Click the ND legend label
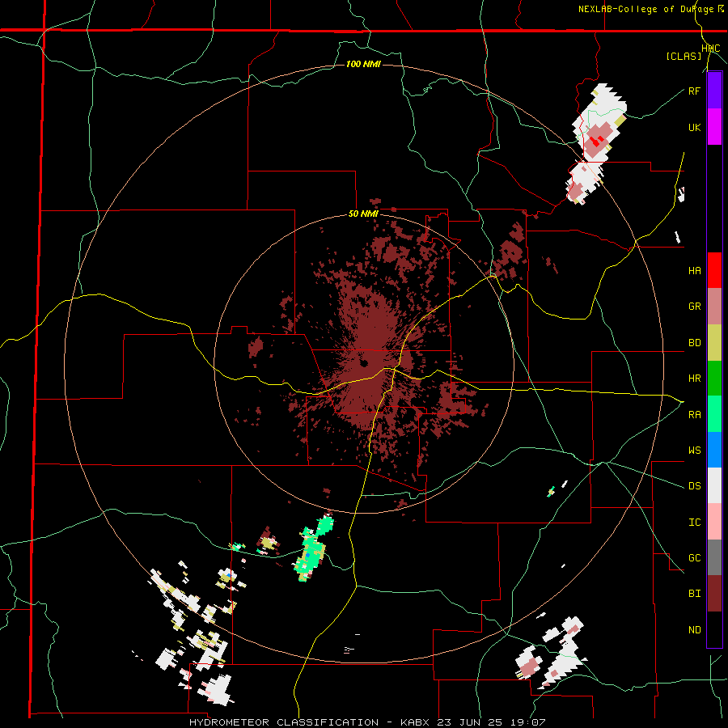Viewport: 728px width, 728px height. (x=694, y=630)
